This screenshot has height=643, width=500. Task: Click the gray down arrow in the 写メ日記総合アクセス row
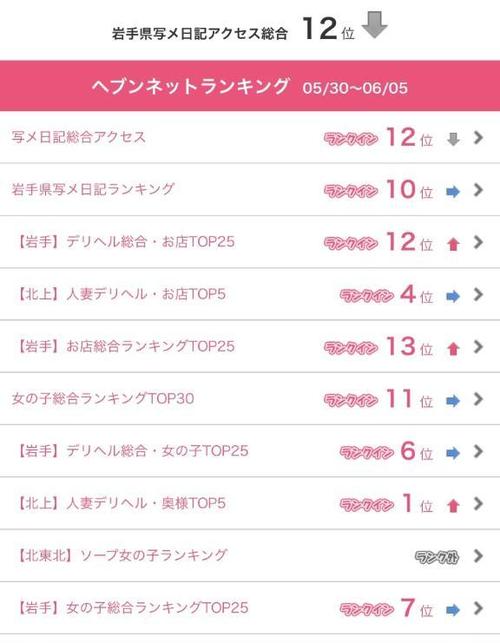click(x=453, y=139)
